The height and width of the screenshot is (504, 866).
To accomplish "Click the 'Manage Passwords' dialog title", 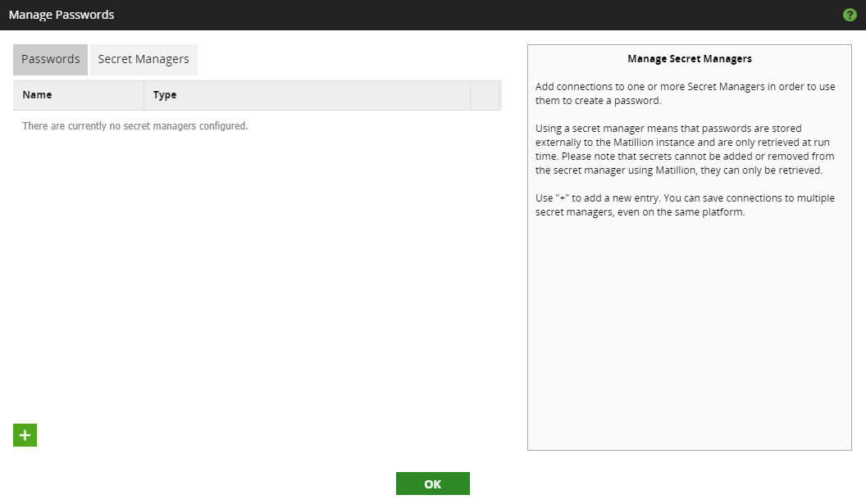I will pos(62,15).
